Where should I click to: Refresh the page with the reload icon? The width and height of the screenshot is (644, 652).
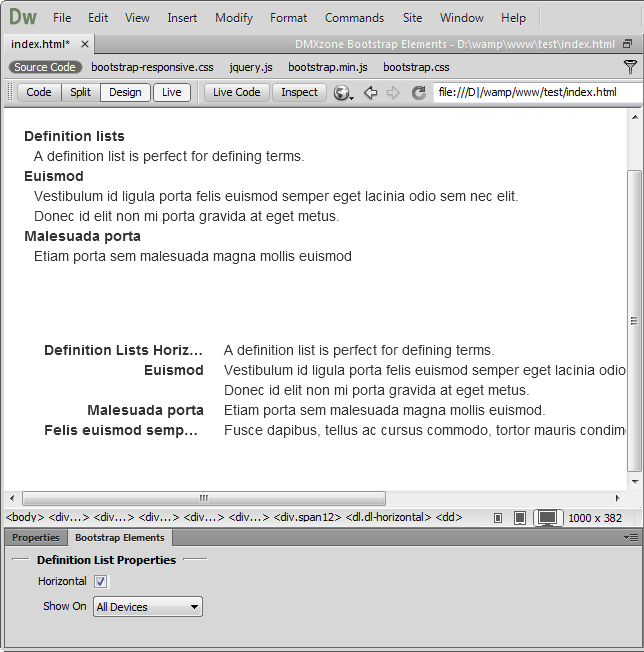pos(418,92)
